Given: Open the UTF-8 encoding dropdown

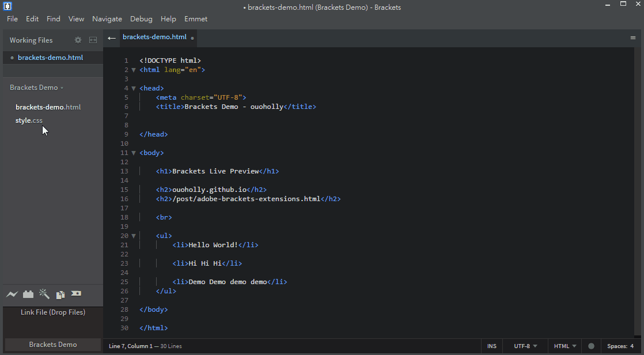Looking at the screenshot, I should tap(525, 346).
